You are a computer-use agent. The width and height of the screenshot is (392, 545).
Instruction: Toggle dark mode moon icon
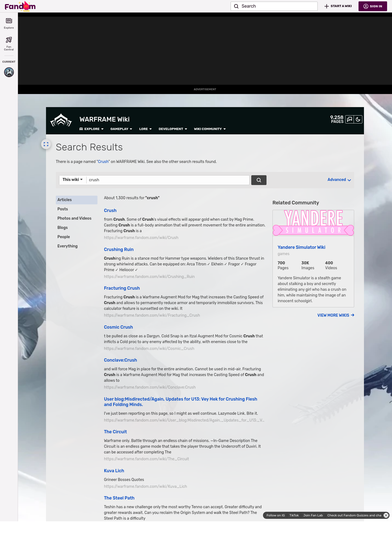point(358,119)
